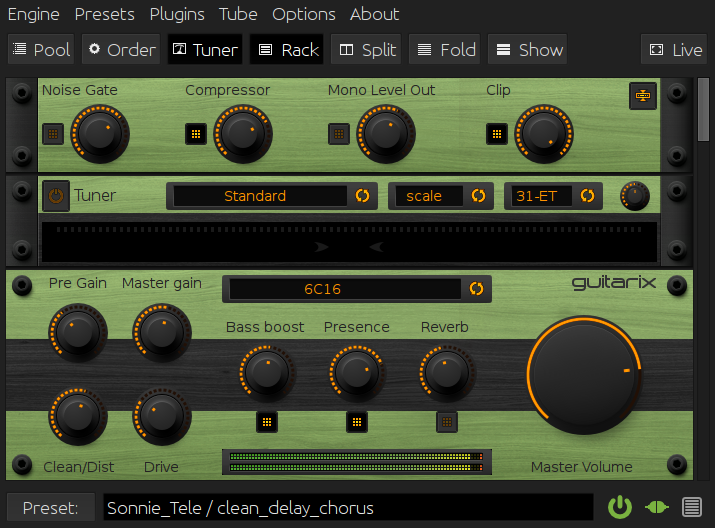Click the Pre Gain knob

point(78,333)
